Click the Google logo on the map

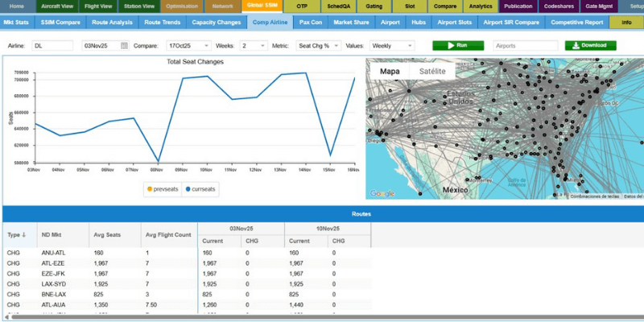[382, 193]
